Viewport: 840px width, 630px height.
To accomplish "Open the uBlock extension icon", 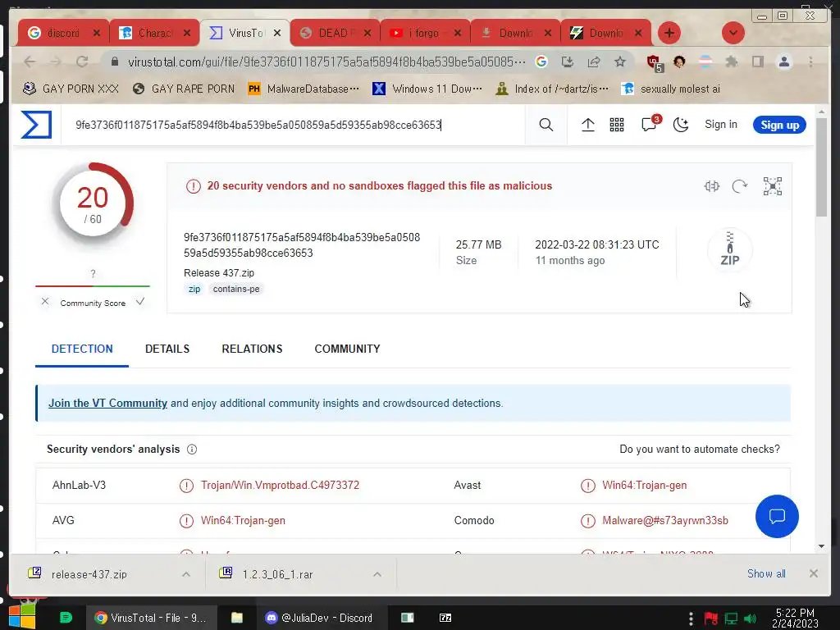I will pos(654,62).
